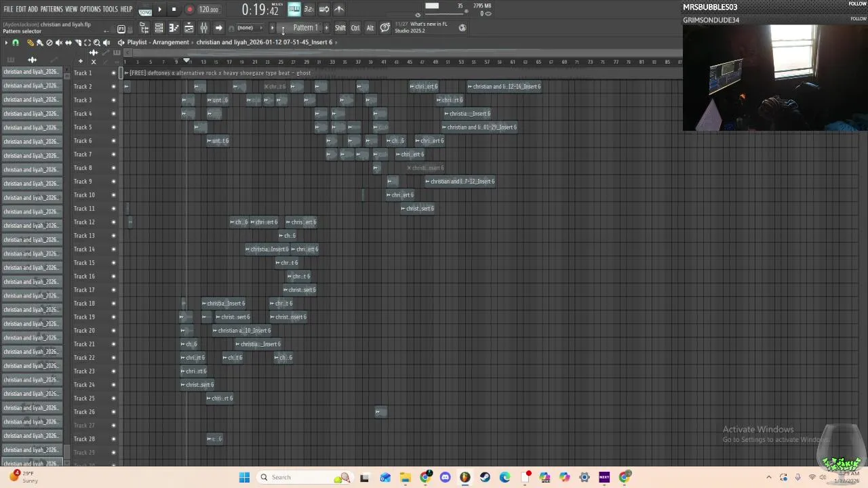
Task: Click the christian and liyah Insert 6 breadcrumb
Action: pyautogui.click(x=264, y=42)
